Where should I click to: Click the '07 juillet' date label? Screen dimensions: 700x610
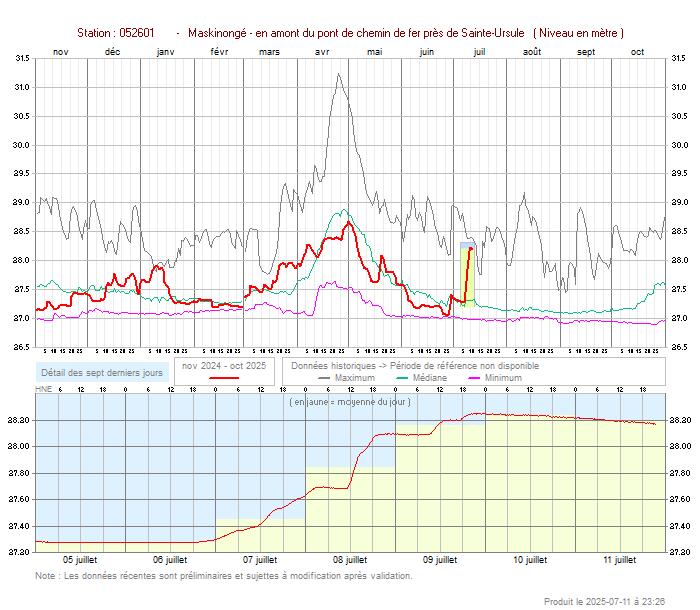(260, 560)
